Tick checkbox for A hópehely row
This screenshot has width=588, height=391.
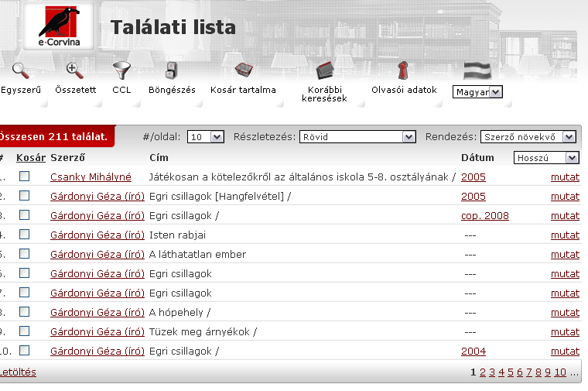(25, 312)
